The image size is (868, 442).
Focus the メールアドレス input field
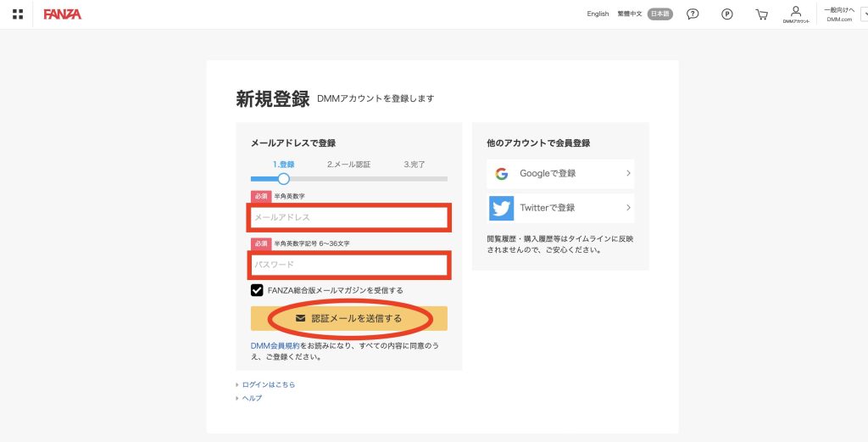point(349,218)
